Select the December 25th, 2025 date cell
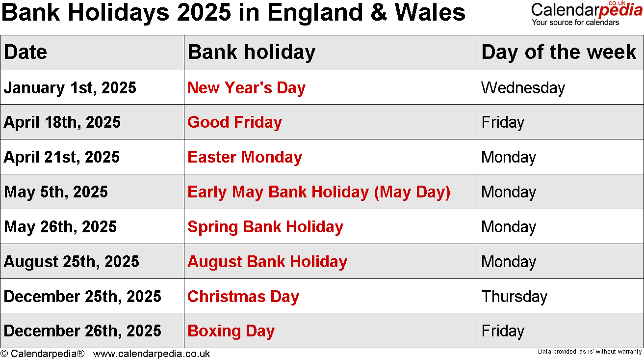Viewport: 644px width, 359px height. pos(82,297)
